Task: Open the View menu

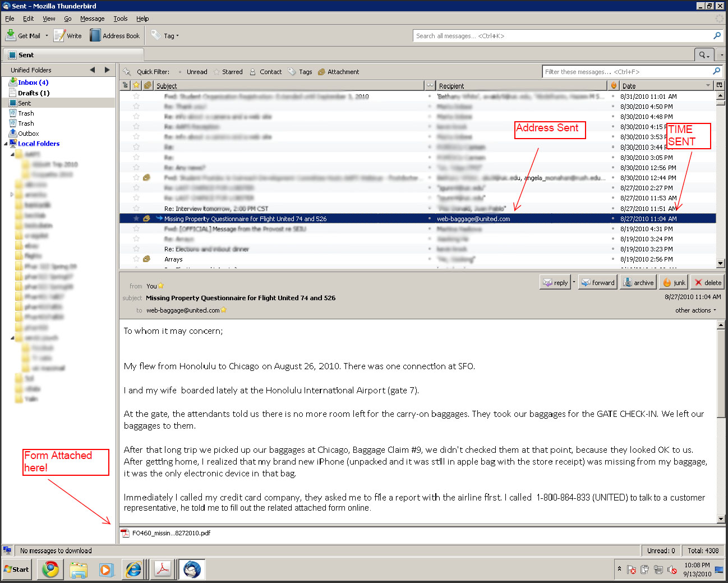Action: tap(49, 19)
